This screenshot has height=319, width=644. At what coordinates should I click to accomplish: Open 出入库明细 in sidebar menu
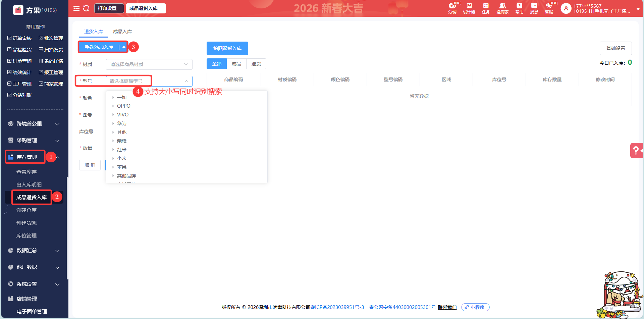[29, 185]
